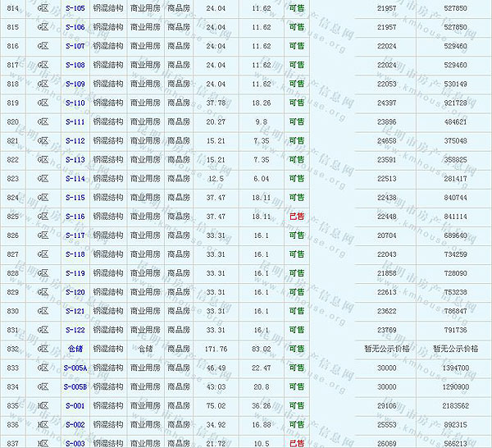The width and height of the screenshot is (492, 448).
Task: Open the S-005B room link
Action: (x=74, y=386)
